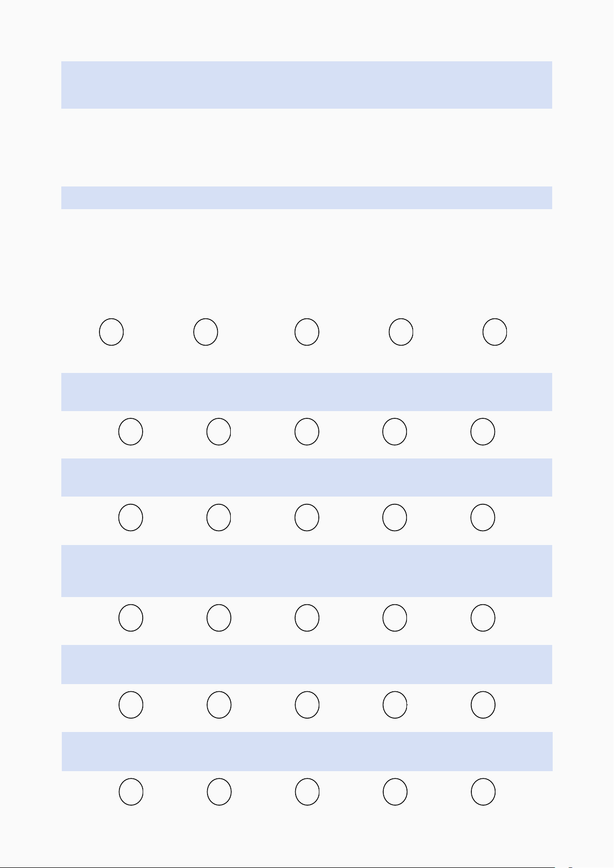The height and width of the screenshot is (868, 614).
Task: Choose middle radio option in the fourth row
Action: [307, 618]
